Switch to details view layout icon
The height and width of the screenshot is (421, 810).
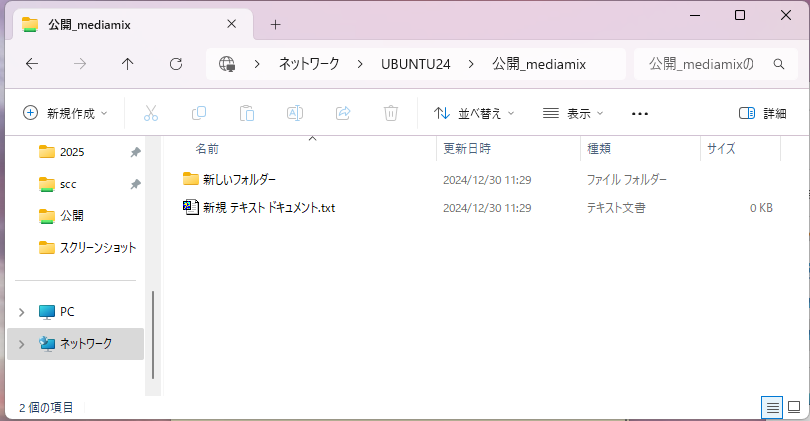pyautogui.click(x=771, y=407)
